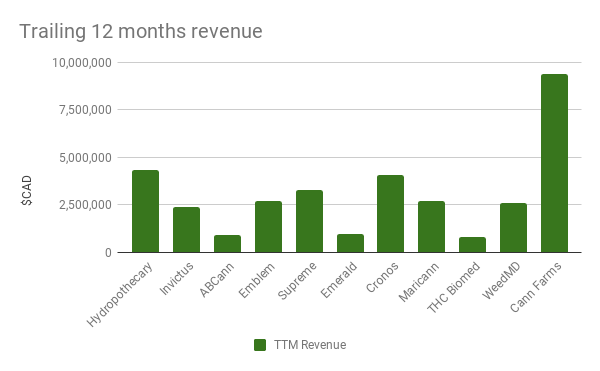The height and width of the screenshot is (371, 600).
Task: Click the '2,500,000' axis label
Action: click(85, 205)
